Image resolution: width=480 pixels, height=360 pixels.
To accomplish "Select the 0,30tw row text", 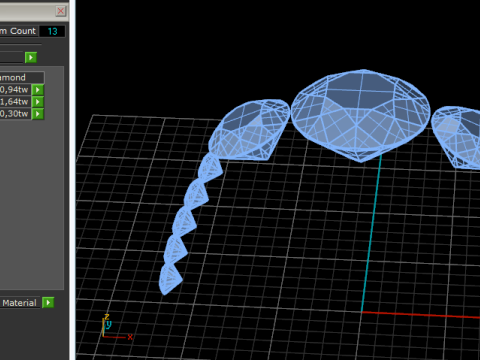I will 15,114.
